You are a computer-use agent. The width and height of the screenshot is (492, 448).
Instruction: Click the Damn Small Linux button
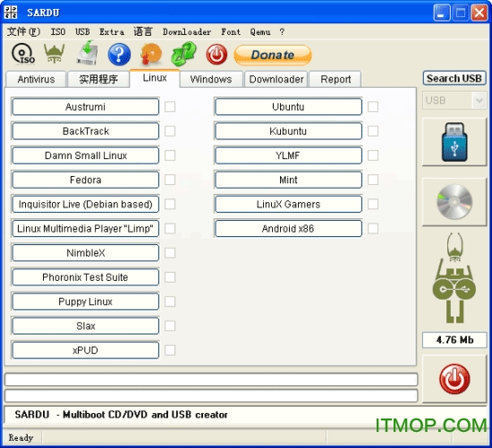[x=85, y=156]
